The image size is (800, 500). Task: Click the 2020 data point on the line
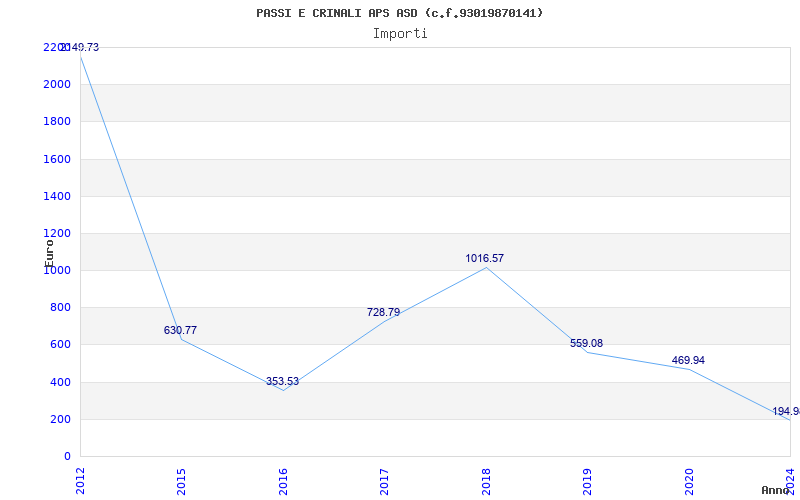tap(689, 369)
